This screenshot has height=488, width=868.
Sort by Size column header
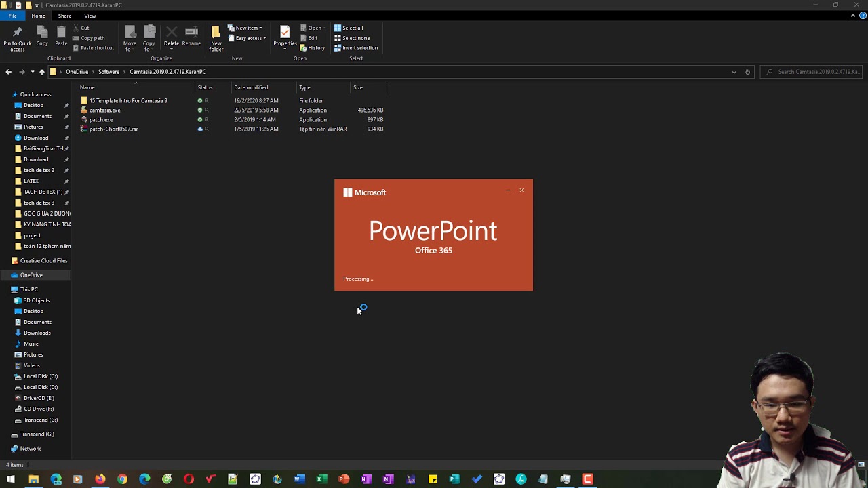(x=357, y=87)
